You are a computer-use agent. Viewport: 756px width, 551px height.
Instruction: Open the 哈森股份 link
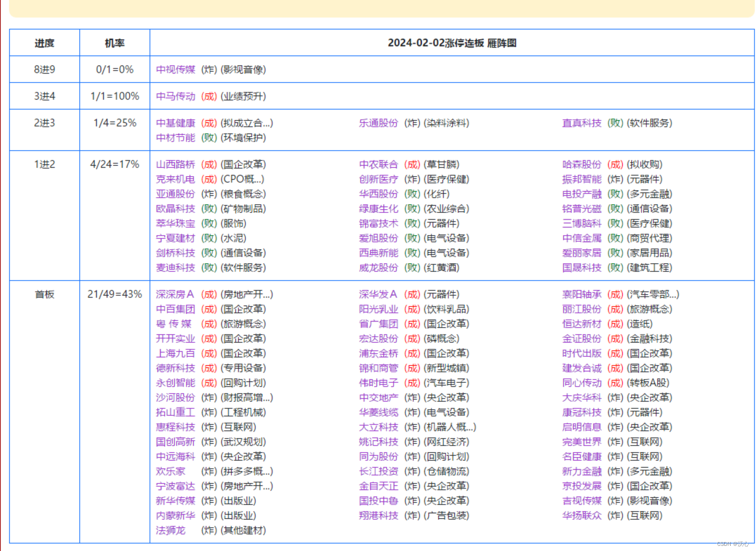582,164
